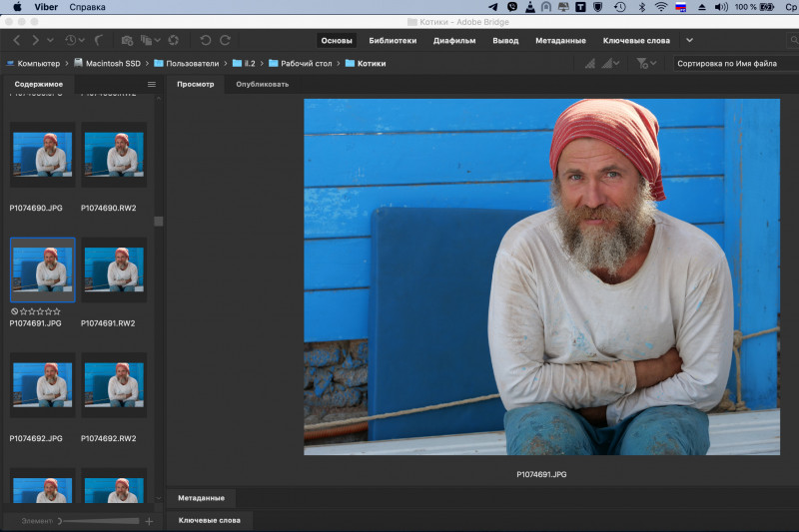This screenshot has height=532, width=799.
Task: Open thumbnail quality options dropdown
Action: pos(610,64)
